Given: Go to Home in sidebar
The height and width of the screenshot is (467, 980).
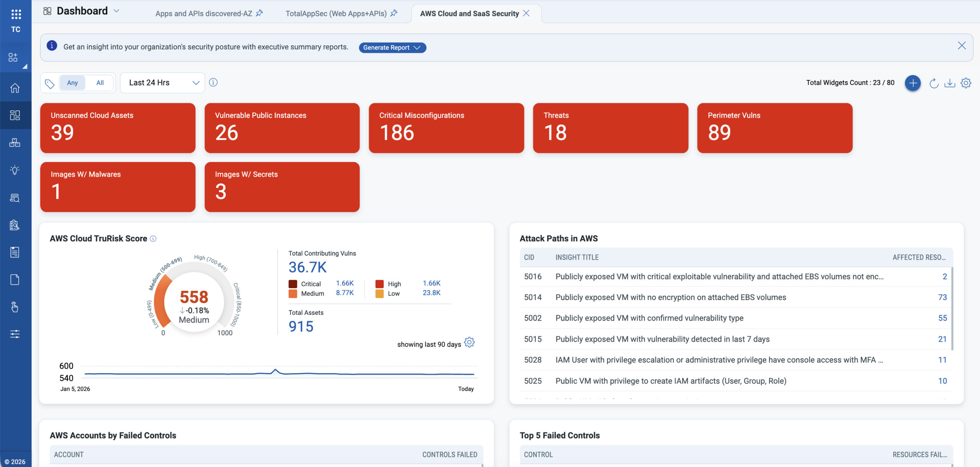Looking at the screenshot, I should pyautogui.click(x=15, y=88).
